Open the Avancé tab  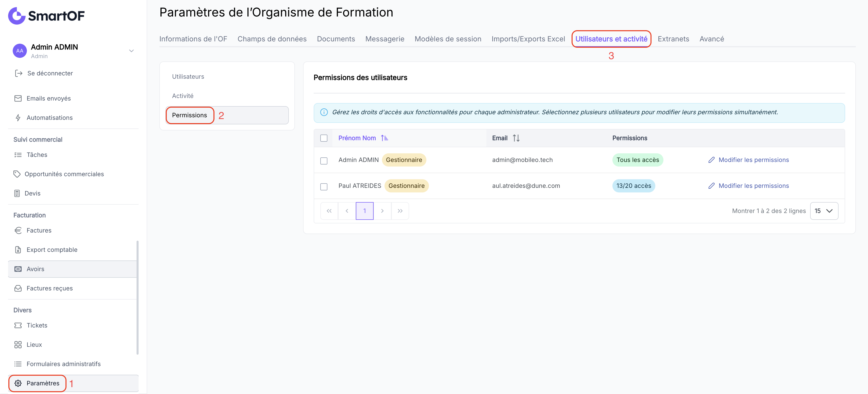(x=712, y=39)
